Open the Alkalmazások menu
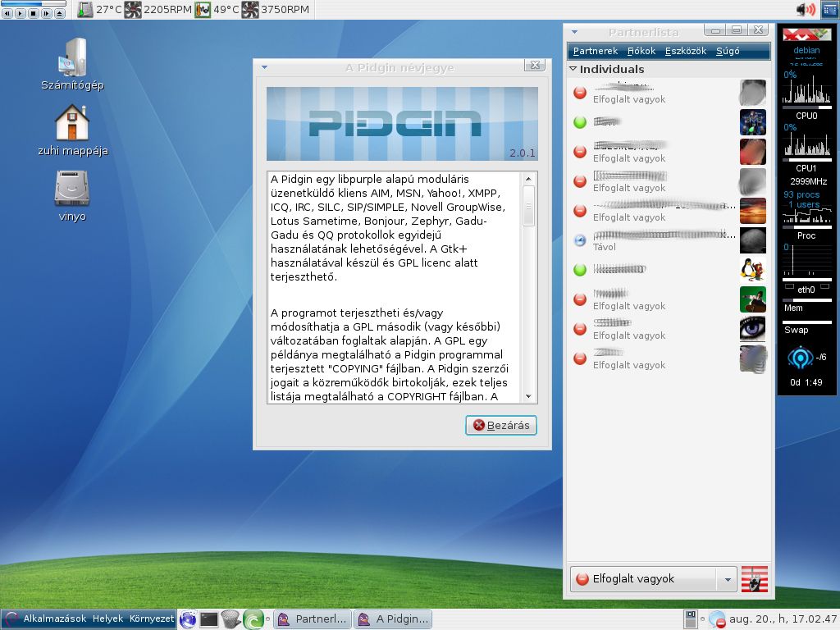This screenshot has width=840, height=630. (x=55, y=619)
